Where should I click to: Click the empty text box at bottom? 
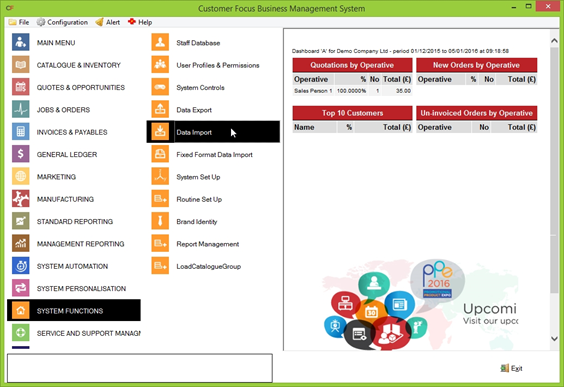click(x=140, y=368)
